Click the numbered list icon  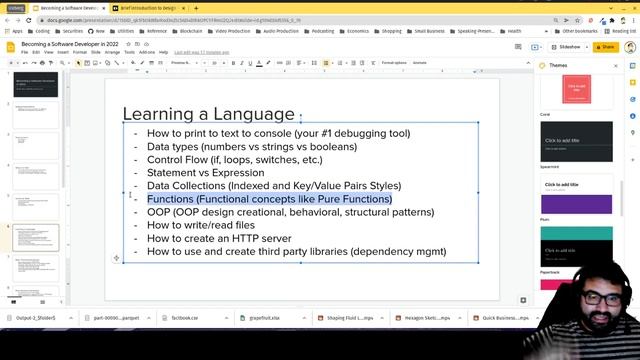coord(340,63)
